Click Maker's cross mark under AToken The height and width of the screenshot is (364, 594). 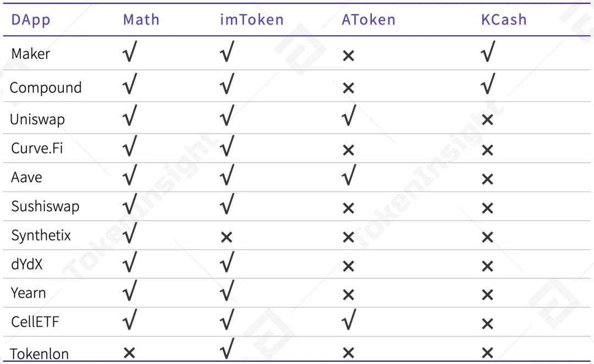pyautogui.click(x=348, y=56)
